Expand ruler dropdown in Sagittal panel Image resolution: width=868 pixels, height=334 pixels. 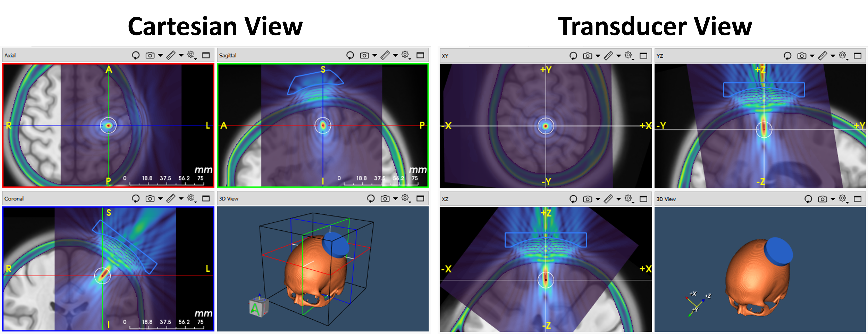click(x=395, y=55)
